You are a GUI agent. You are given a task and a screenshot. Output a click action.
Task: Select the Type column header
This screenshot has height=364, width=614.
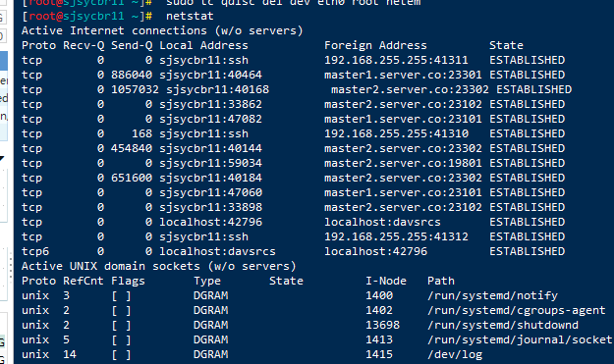[x=207, y=282]
